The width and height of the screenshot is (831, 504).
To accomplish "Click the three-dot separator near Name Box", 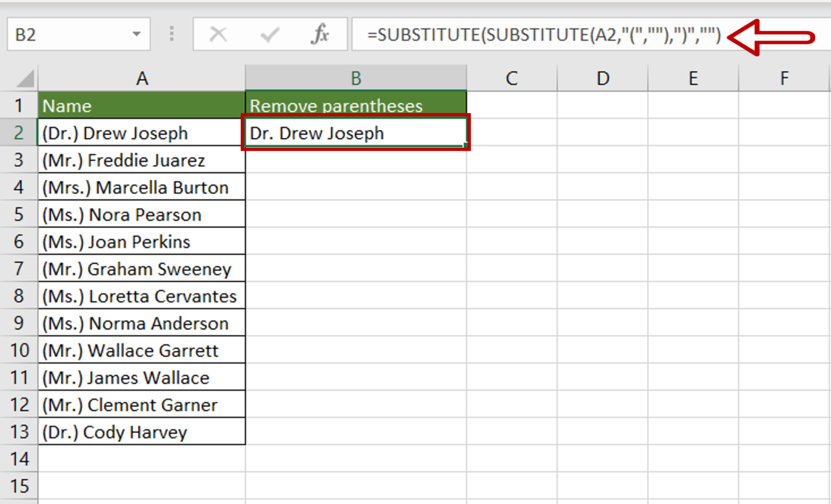I will pyautogui.click(x=172, y=34).
